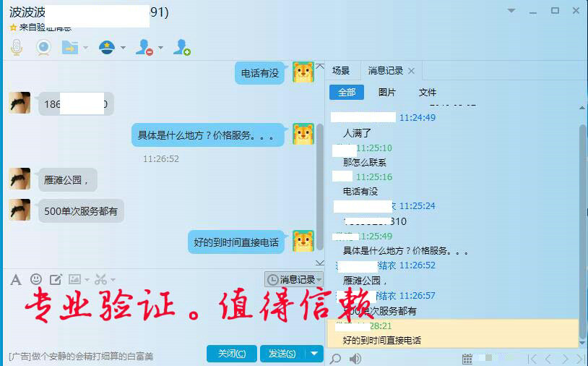Image resolution: width=588 pixels, height=366 pixels.
Task: Click the send file folder icon
Action: point(69,48)
